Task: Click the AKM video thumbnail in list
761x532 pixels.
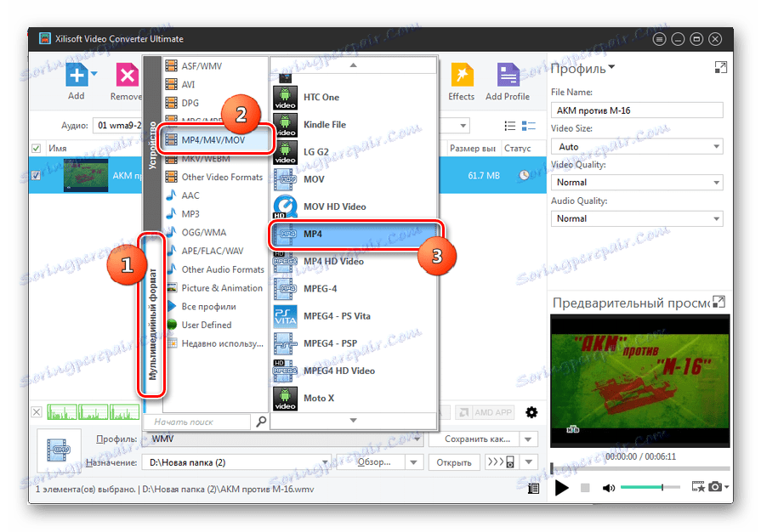Action: coord(86,175)
